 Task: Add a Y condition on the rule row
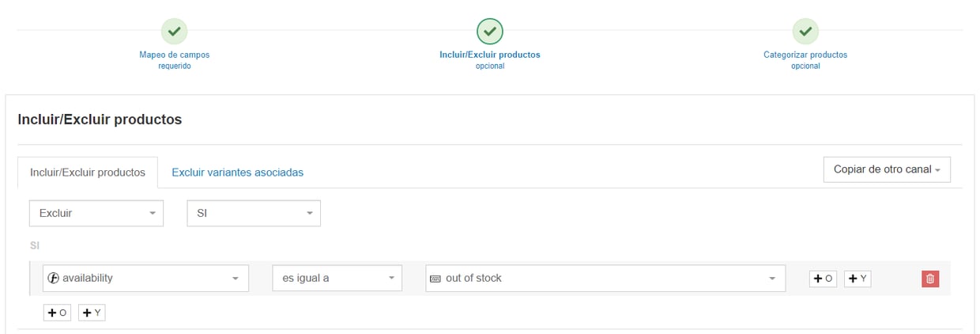857,279
